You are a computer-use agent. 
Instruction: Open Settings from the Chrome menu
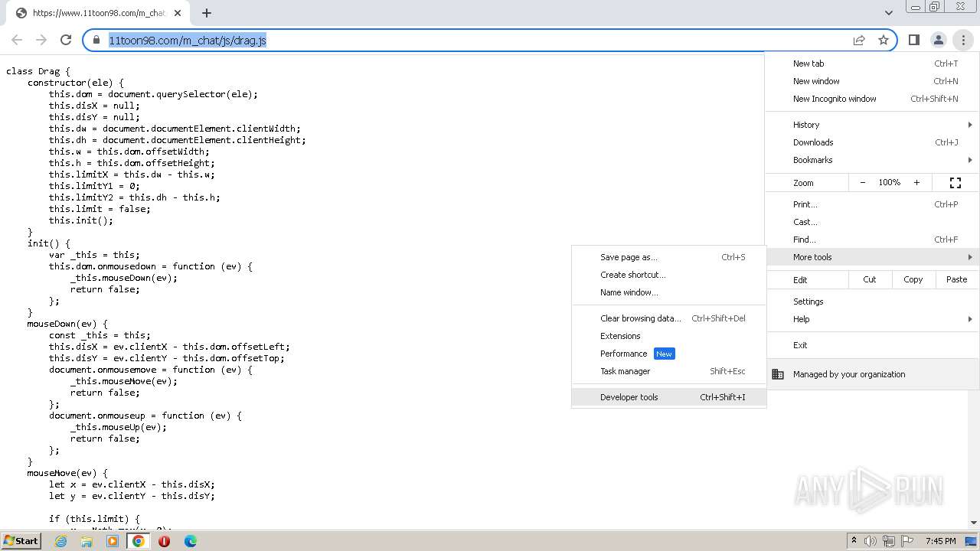click(x=872, y=302)
